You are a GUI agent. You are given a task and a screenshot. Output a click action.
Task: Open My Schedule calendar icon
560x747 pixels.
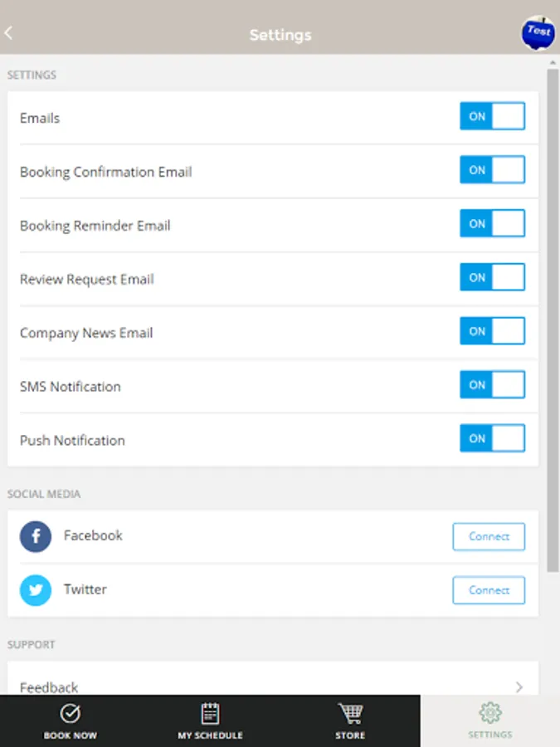[x=210, y=714]
